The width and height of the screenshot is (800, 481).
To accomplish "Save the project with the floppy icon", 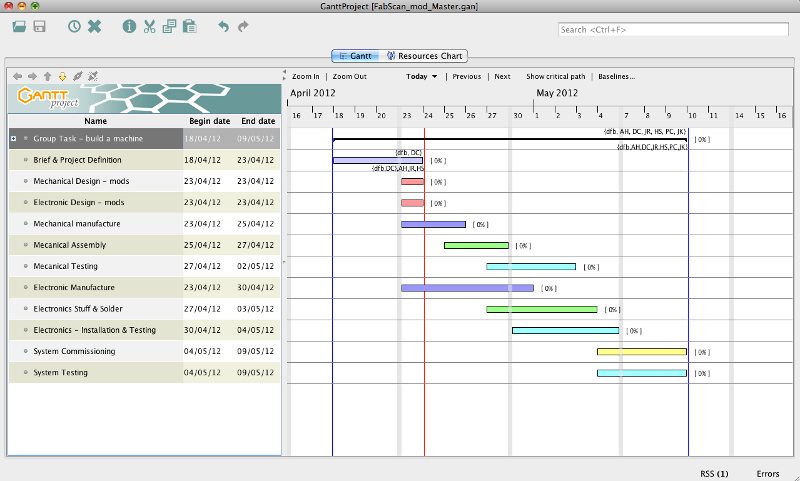I will [x=40, y=26].
